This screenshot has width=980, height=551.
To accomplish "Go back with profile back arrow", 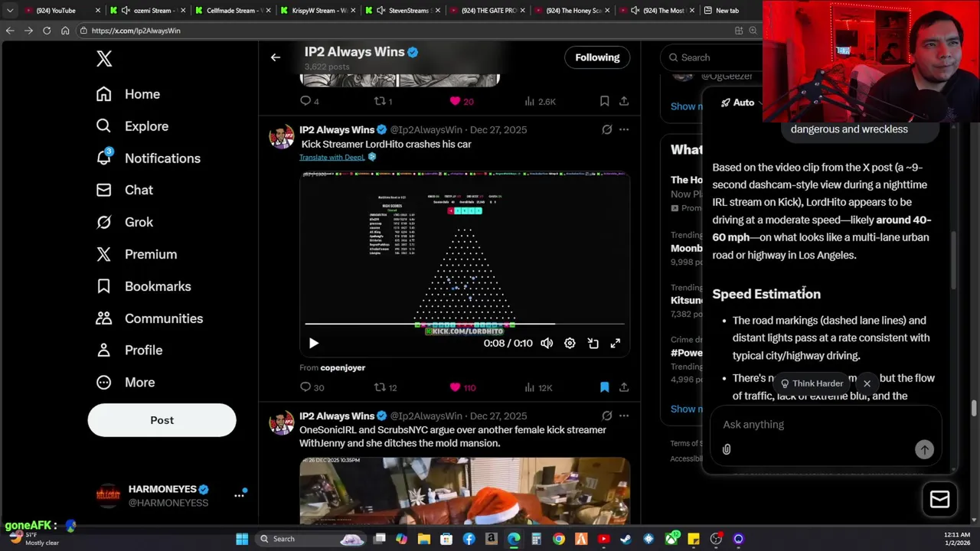I will point(276,57).
